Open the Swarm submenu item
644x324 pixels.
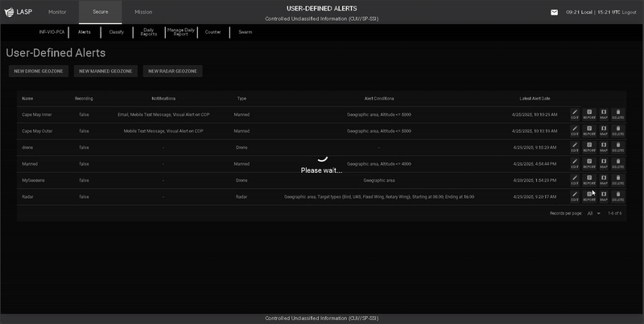click(x=246, y=32)
